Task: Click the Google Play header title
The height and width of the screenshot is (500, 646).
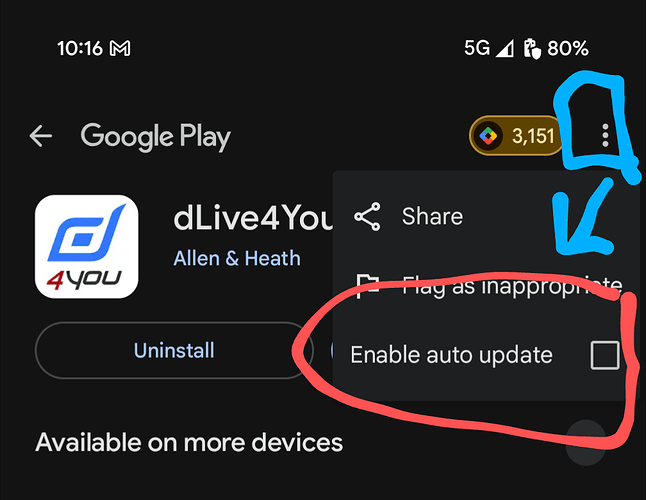Action: tap(156, 137)
